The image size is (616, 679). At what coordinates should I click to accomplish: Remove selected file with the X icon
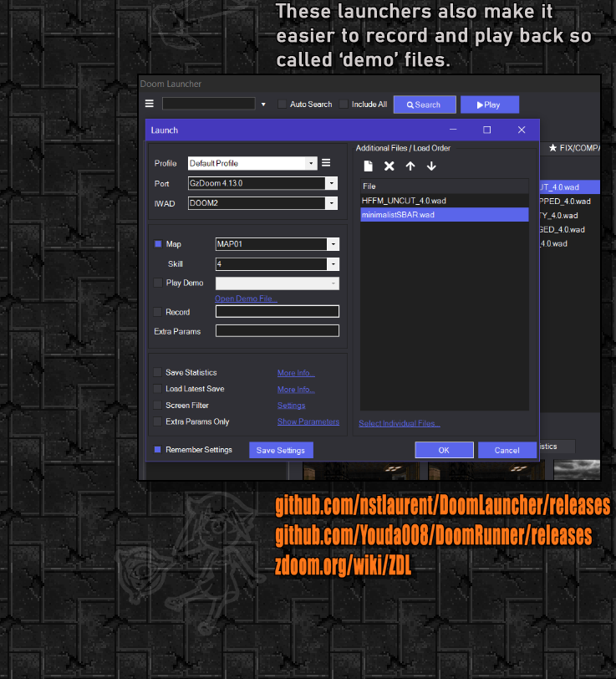389,166
